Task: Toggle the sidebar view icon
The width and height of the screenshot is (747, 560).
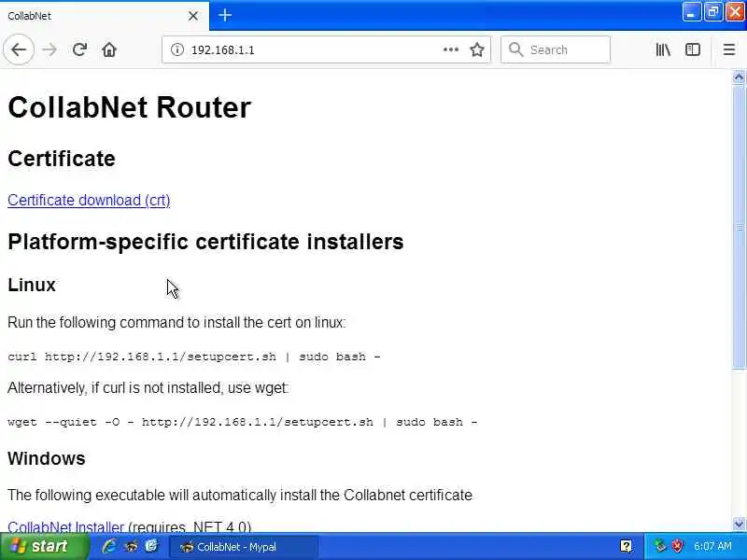Action: pyautogui.click(x=693, y=49)
